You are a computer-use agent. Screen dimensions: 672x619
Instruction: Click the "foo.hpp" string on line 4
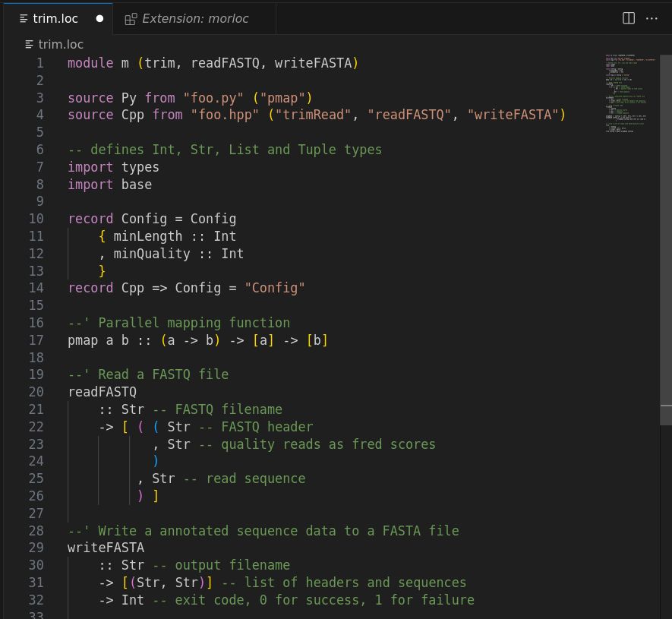coord(225,115)
